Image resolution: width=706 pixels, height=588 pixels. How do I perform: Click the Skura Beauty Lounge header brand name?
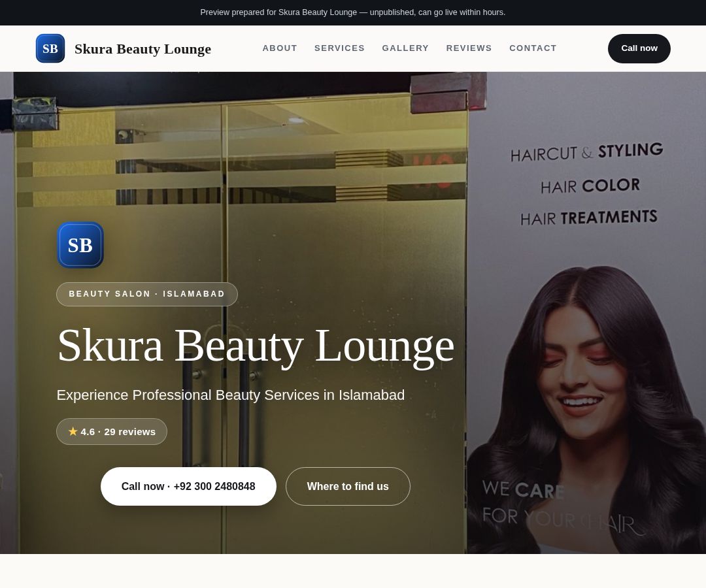tap(143, 48)
